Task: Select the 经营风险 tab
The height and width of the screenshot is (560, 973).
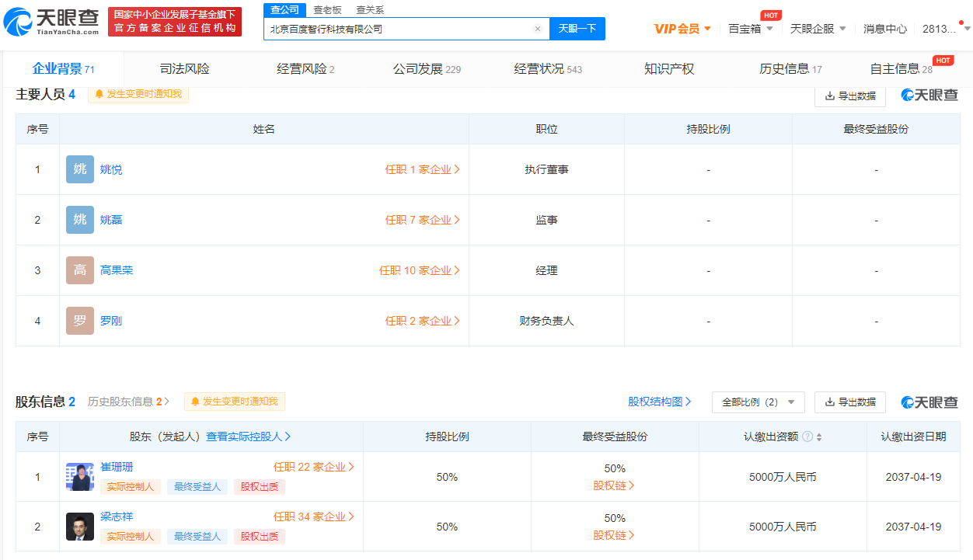Action: coord(305,69)
